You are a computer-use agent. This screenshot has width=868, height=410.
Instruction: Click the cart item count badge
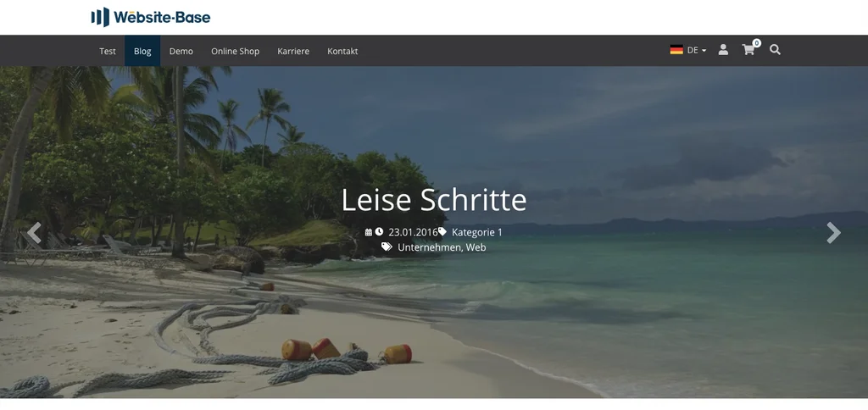tap(757, 43)
